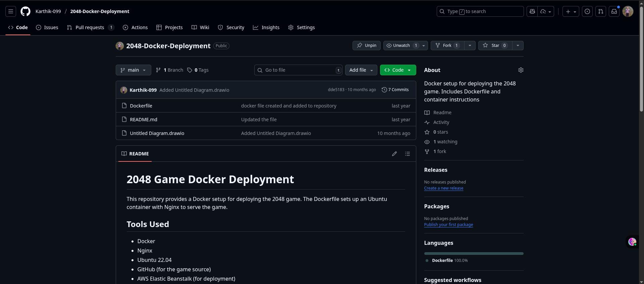Screen dimensions: 644x284
Task: Switch to the Code tab
Action: [18, 27]
